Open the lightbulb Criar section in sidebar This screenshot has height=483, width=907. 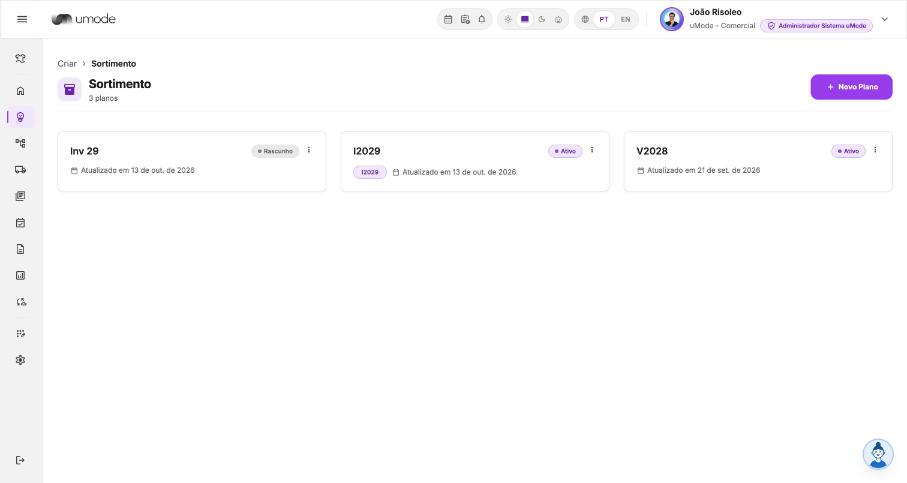tap(20, 117)
